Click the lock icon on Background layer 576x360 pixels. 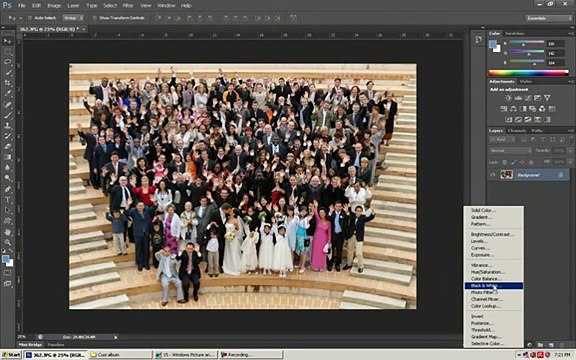pos(561,175)
